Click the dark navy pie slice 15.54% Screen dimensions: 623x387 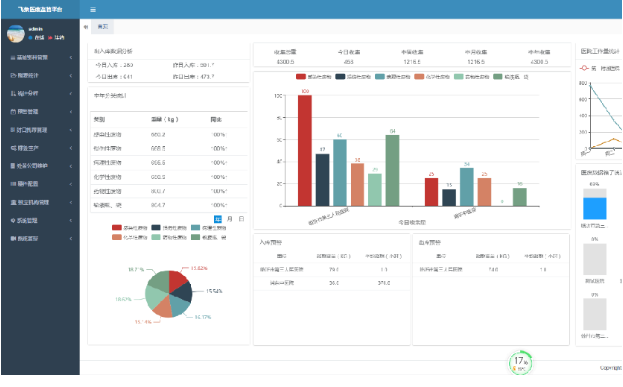point(184,293)
